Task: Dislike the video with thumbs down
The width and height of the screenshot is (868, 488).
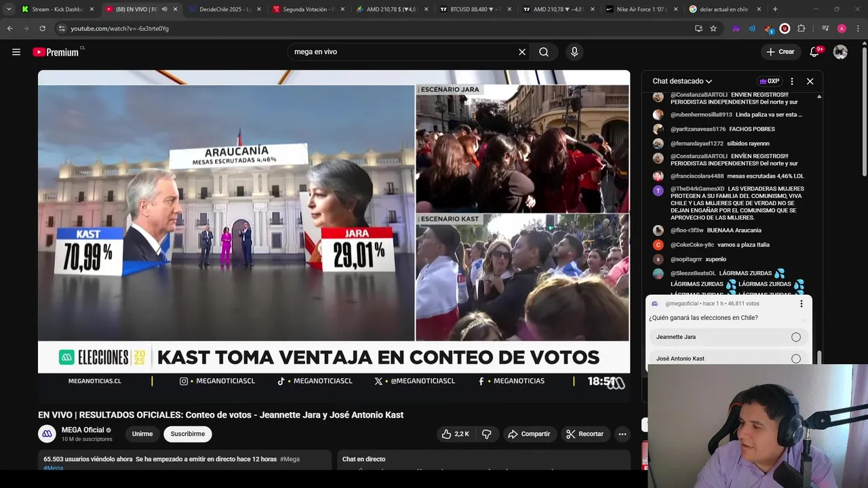Action: (486, 434)
